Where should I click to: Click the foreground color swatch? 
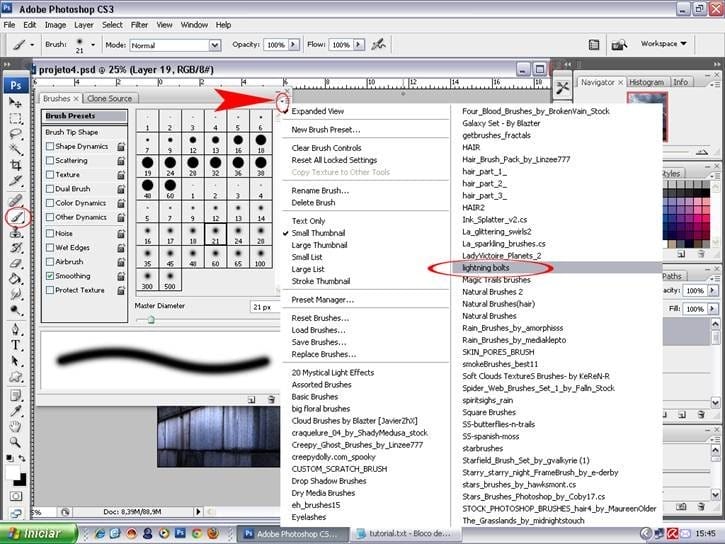tap(12, 473)
